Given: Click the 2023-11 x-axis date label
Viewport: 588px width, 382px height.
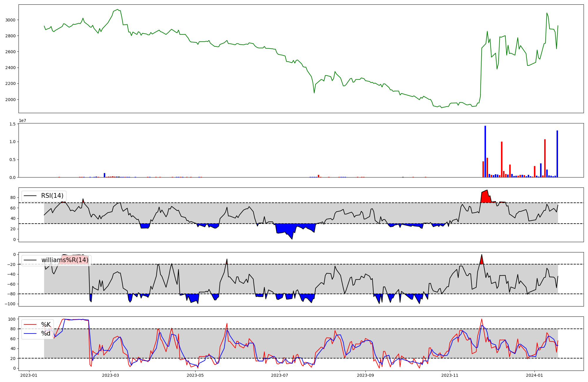Looking at the screenshot, I should [450, 375].
